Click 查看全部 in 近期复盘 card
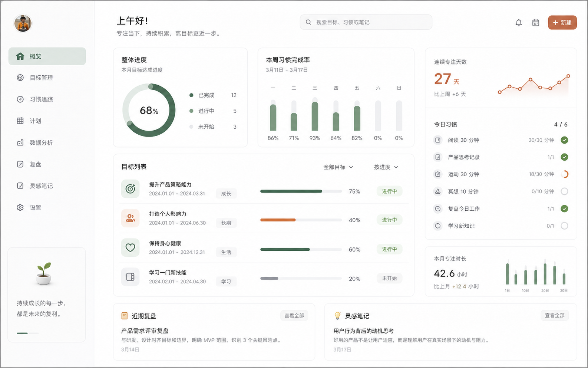 click(294, 316)
